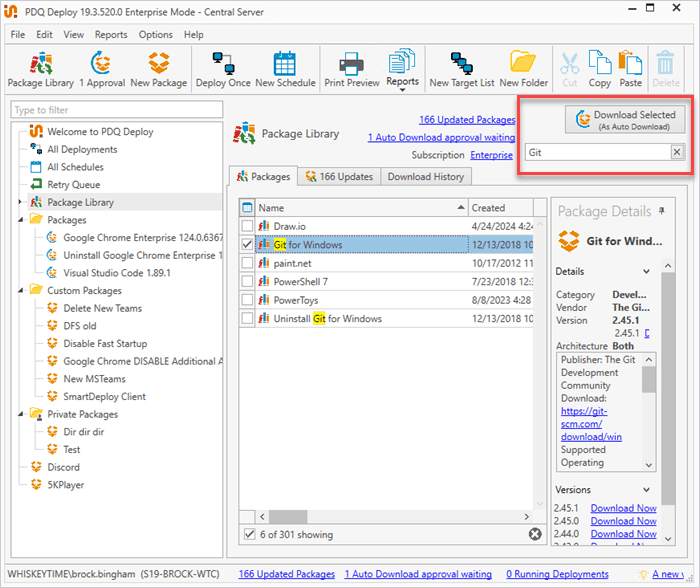Select the Discord package in tree
The width and height of the screenshot is (700, 588).
pyautogui.click(x=63, y=467)
